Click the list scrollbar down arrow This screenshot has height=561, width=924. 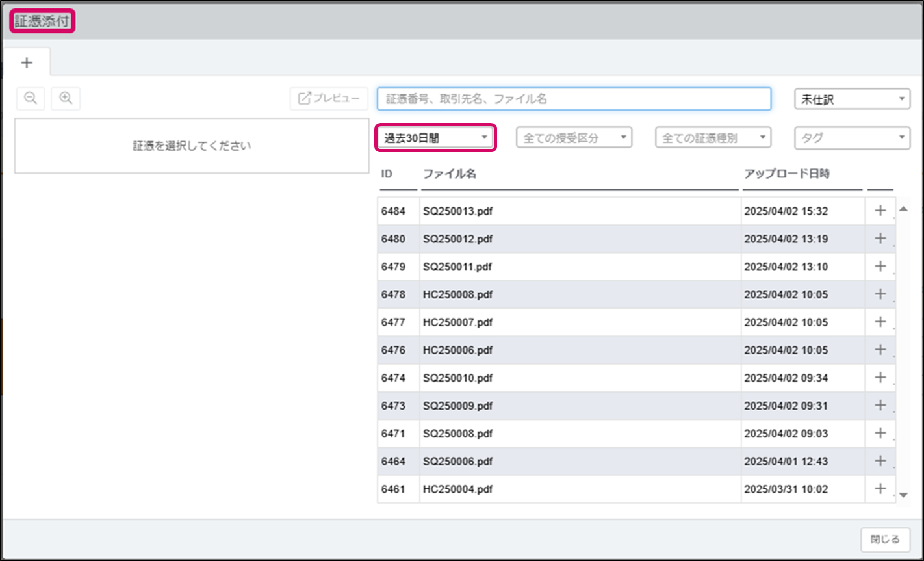point(903,495)
